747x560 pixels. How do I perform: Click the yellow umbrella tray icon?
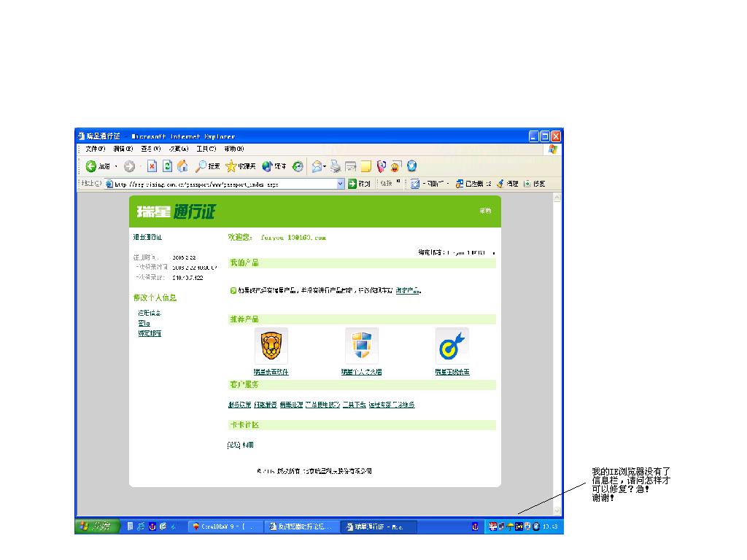click(510, 526)
